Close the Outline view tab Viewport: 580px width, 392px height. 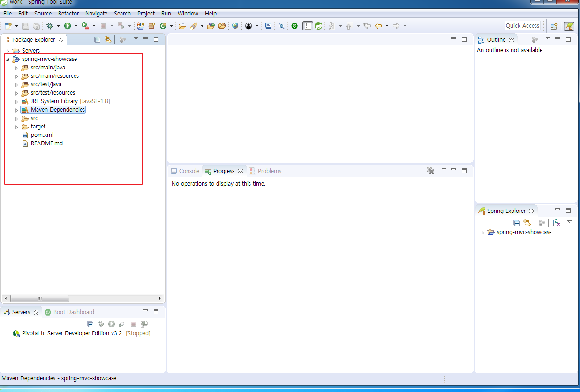point(512,40)
